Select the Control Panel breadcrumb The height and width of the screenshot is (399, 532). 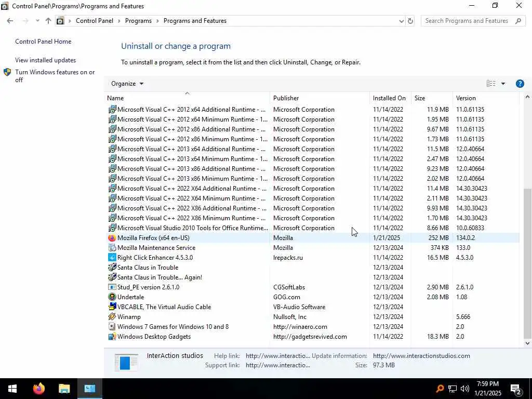tap(95, 21)
